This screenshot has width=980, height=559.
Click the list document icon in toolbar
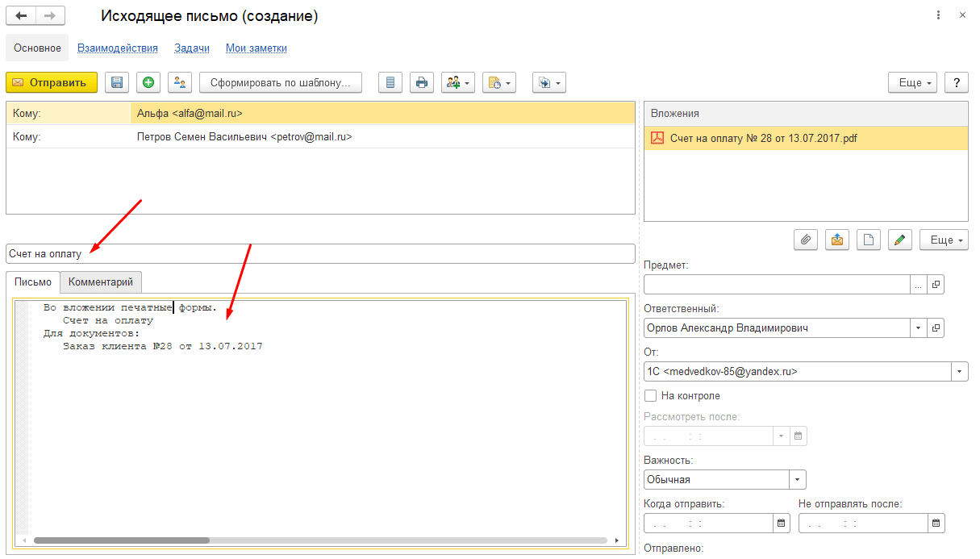391,82
